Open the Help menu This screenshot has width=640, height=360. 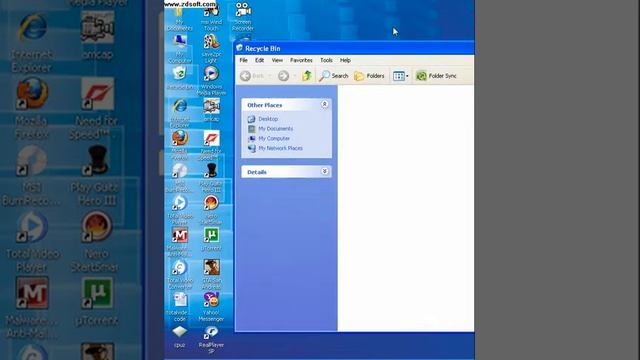click(x=345, y=60)
